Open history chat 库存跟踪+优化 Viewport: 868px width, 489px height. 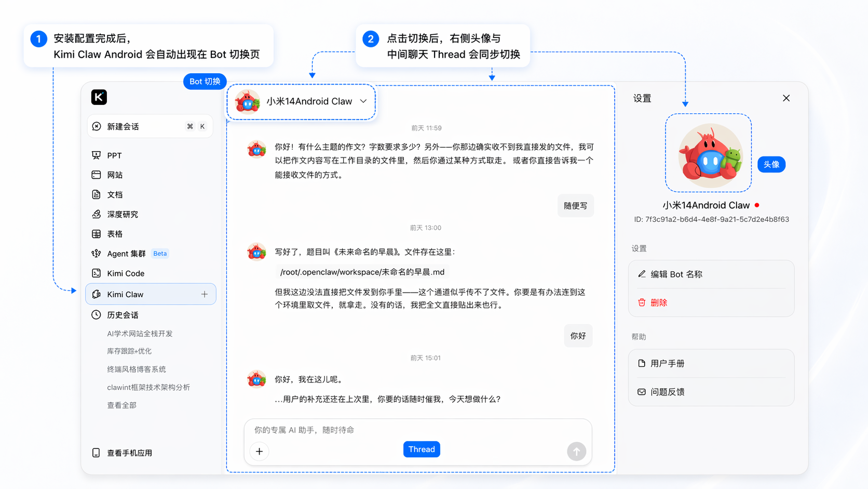(129, 351)
